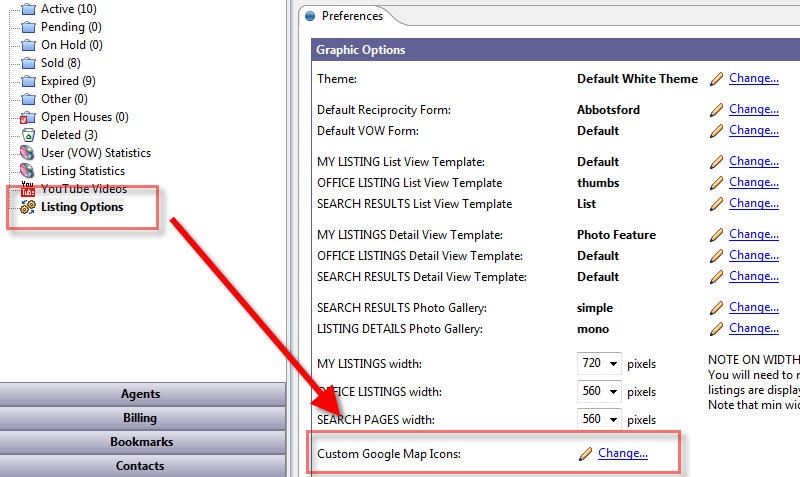Open the Expired (9) listings folder
This screenshot has height=477, width=800.
[x=68, y=81]
